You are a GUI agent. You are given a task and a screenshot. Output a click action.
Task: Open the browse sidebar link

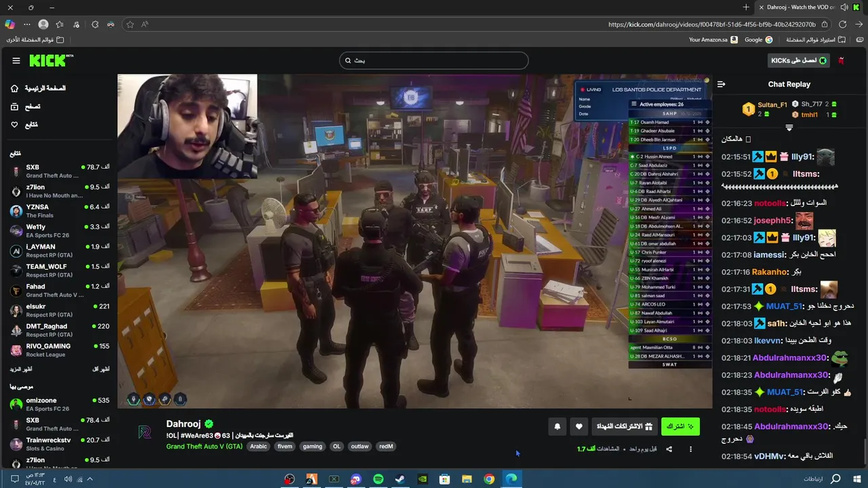(x=26, y=106)
